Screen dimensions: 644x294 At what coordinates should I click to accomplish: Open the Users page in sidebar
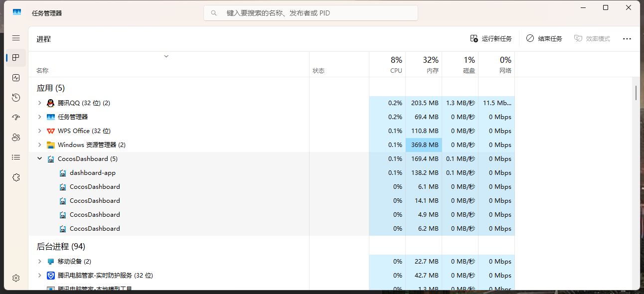click(16, 138)
